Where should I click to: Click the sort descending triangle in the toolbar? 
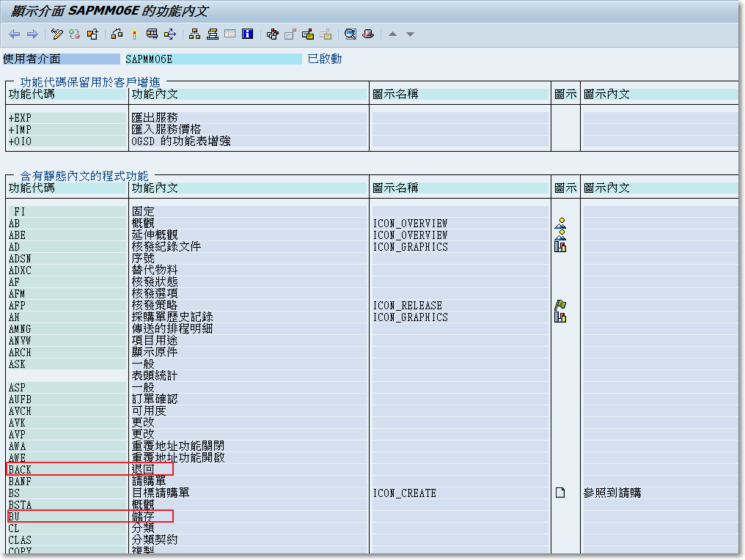click(x=410, y=34)
